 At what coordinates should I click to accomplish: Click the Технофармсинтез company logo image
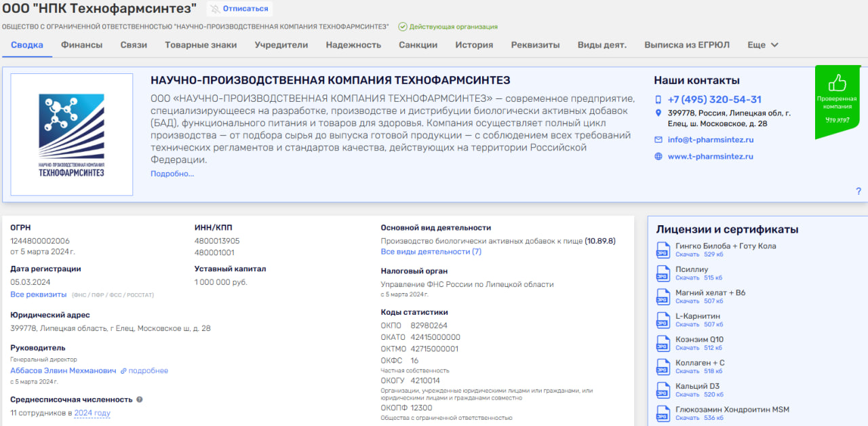(x=72, y=134)
